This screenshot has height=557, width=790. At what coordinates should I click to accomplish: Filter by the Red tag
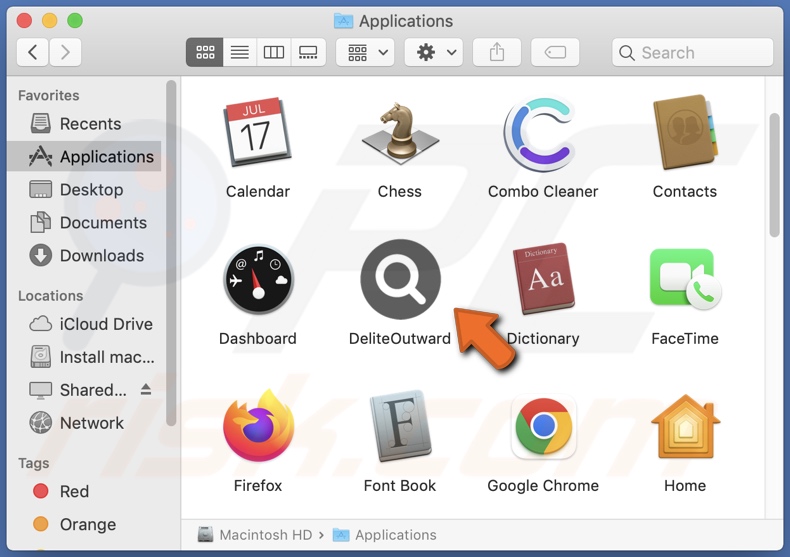pyautogui.click(x=84, y=492)
